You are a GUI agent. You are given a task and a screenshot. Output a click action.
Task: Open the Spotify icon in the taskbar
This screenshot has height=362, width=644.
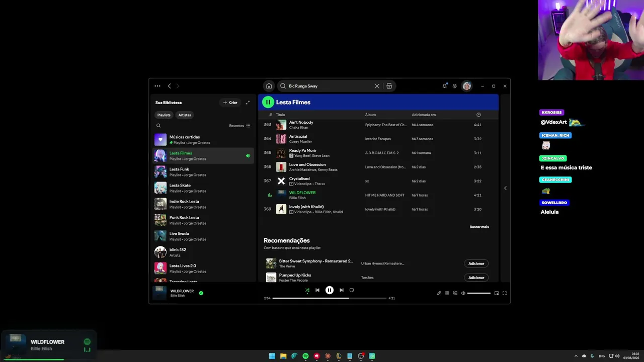[x=305, y=356]
